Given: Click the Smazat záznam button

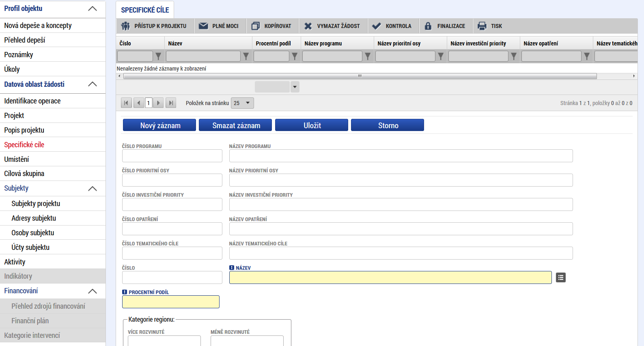Looking at the screenshot, I should [x=235, y=125].
